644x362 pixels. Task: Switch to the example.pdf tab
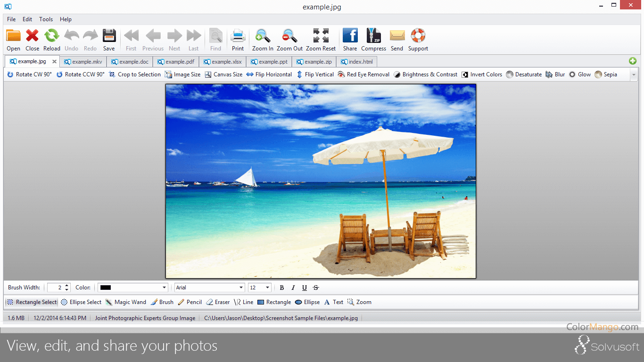[x=176, y=61]
